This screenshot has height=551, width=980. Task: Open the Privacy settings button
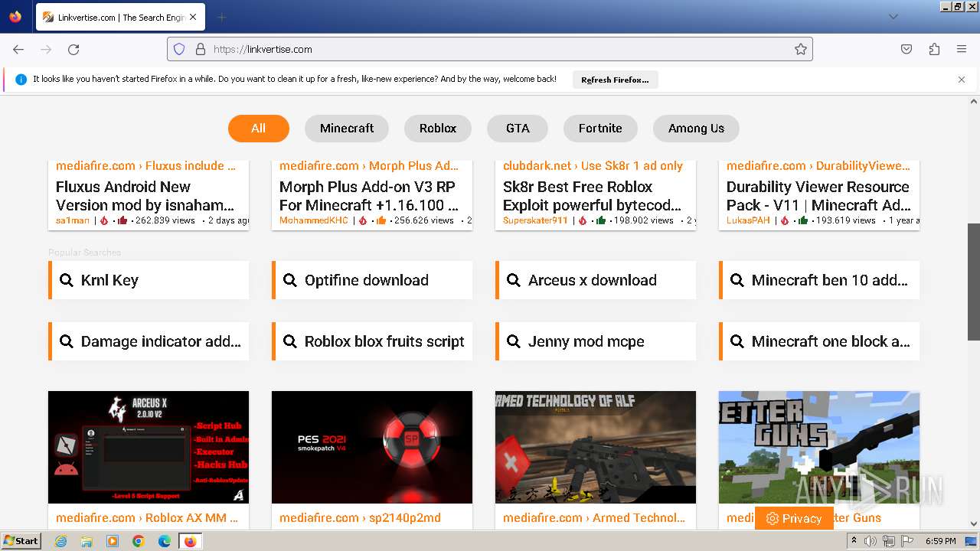click(794, 518)
